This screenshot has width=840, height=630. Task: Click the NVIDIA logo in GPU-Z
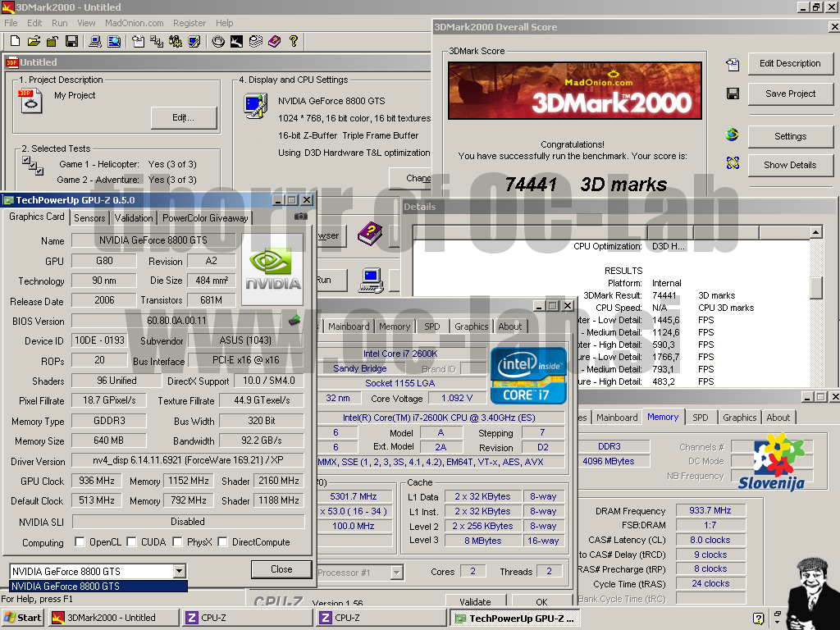(x=272, y=269)
